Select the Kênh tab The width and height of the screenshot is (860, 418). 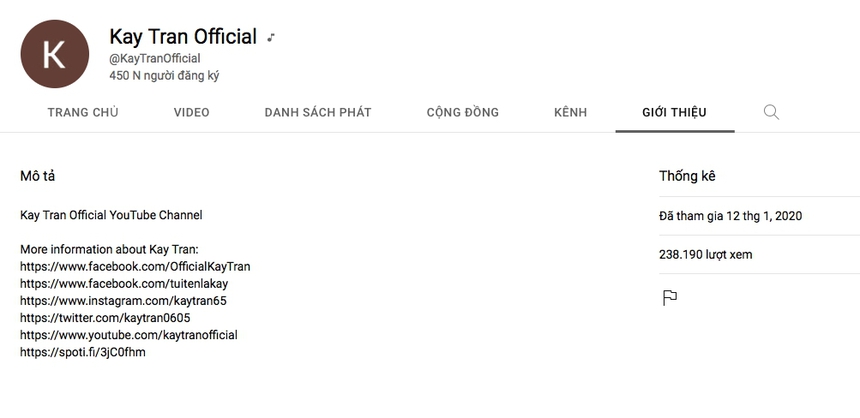click(x=571, y=112)
